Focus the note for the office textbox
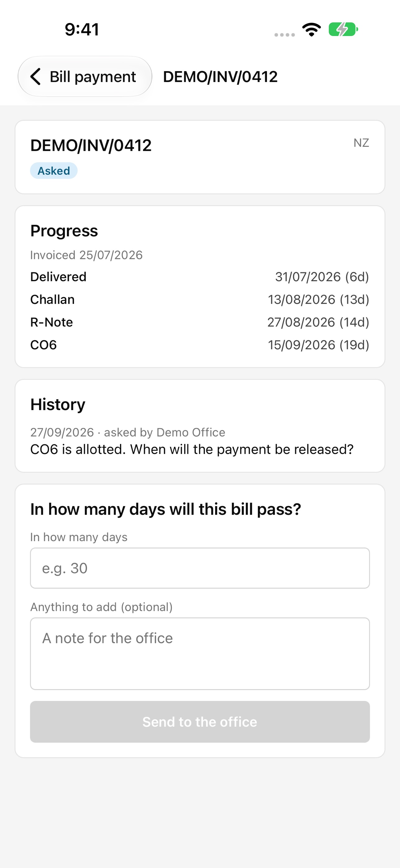The height and width of the screenshot is (868, 400). coord(200,654)
